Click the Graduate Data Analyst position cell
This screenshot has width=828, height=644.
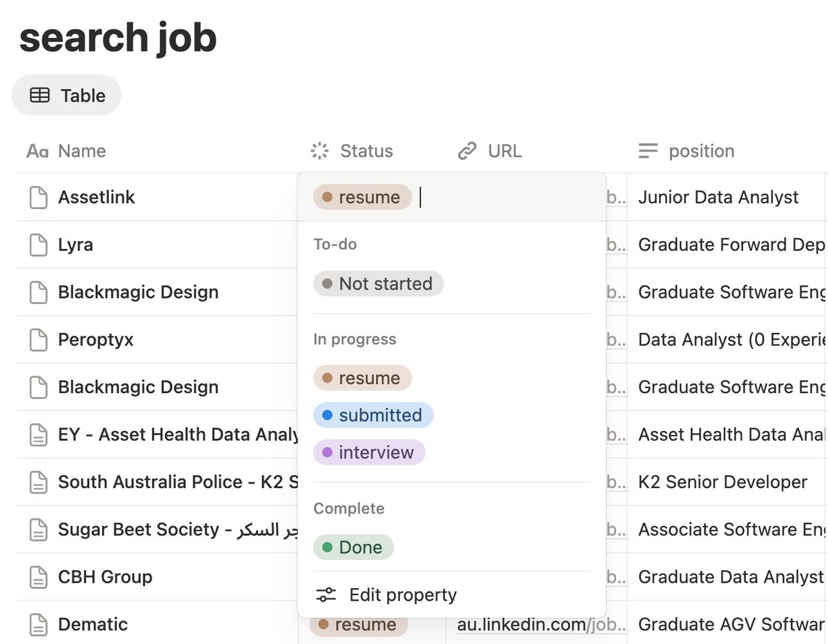click(x=731, y=577)
